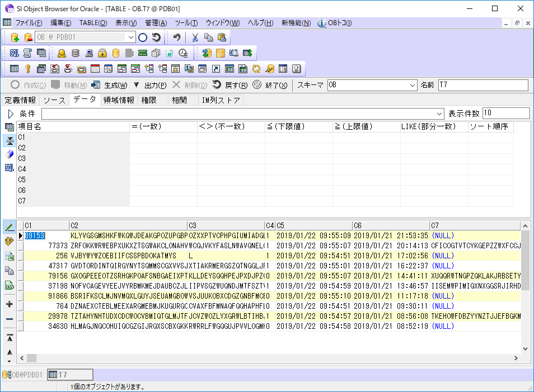Open the SQL execution window icon

tap(15, 53)
